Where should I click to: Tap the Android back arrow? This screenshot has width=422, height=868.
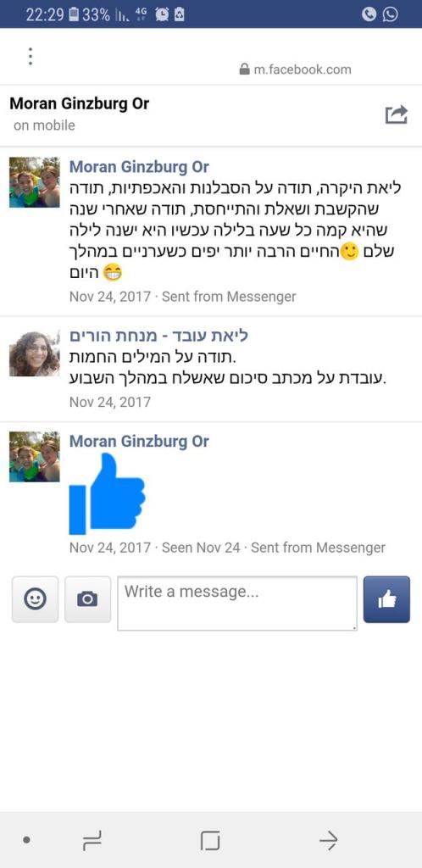(x=329, y=842)
